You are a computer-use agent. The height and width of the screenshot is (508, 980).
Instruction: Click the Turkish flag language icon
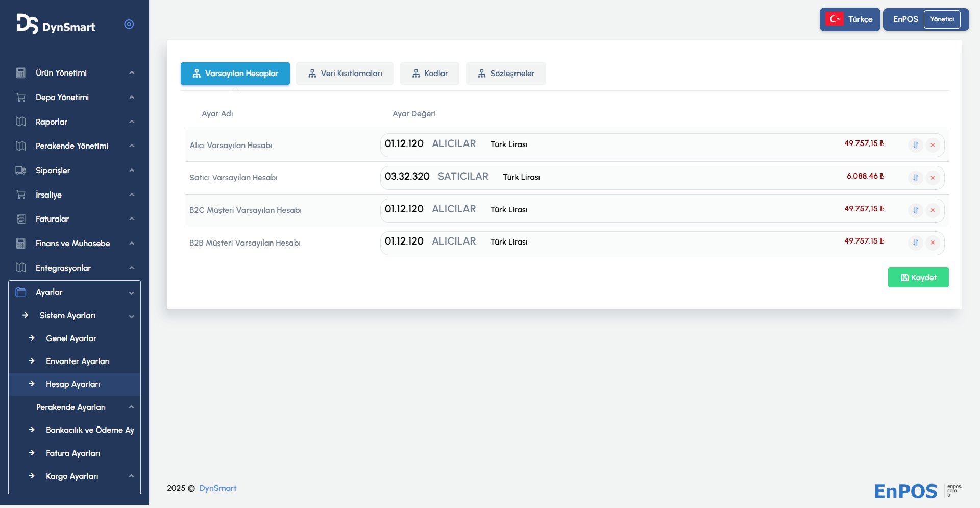(x=835, y=19)
